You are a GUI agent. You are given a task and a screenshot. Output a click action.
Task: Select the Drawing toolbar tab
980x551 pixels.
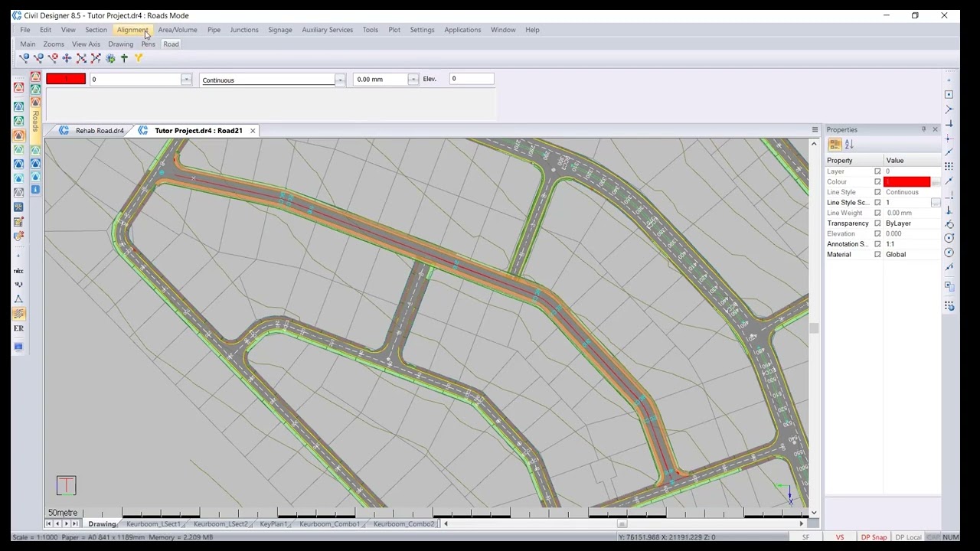point(120,44)
